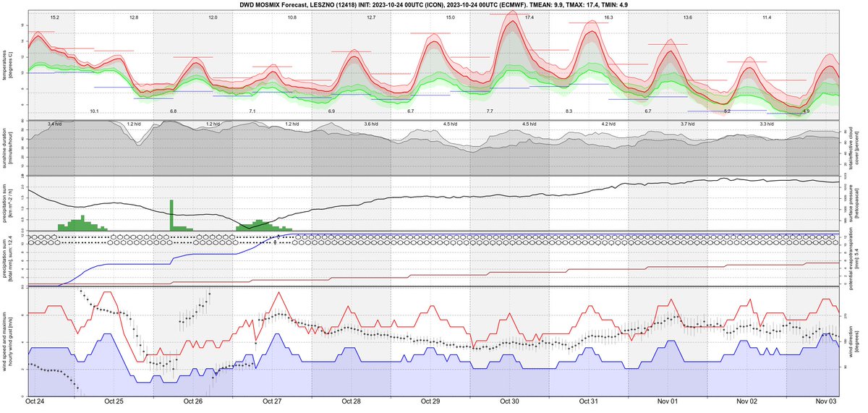Screen dimensions: 868x413
Task: Click the daily max value '17.4' above the peak
Action: click(529, 17)
